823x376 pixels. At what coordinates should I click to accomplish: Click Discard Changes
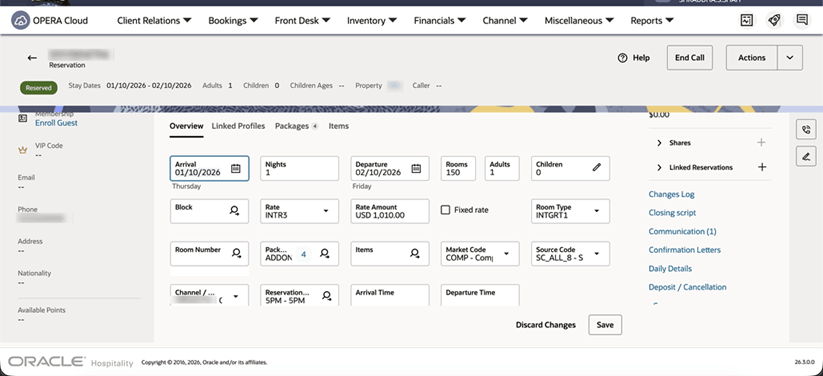[545, 325]
